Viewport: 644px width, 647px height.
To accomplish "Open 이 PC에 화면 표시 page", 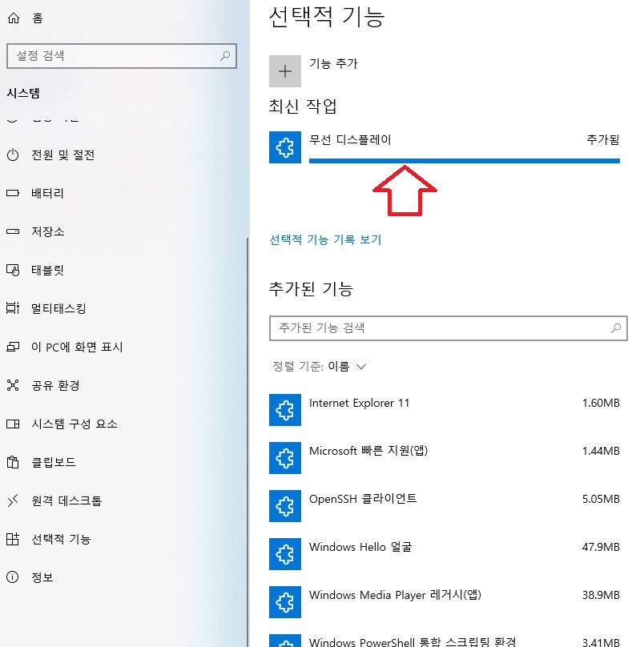I will (x=14, y=347).
